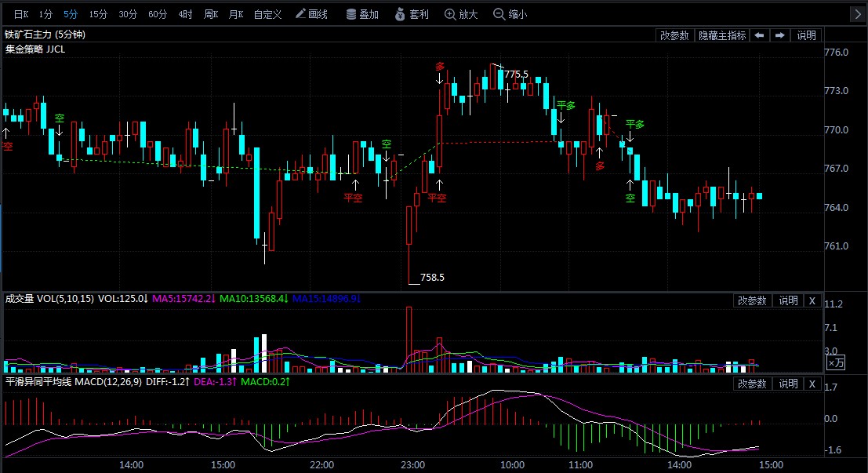
Task: Expand the toolbar with the right chevron
Action: (858, 14)
